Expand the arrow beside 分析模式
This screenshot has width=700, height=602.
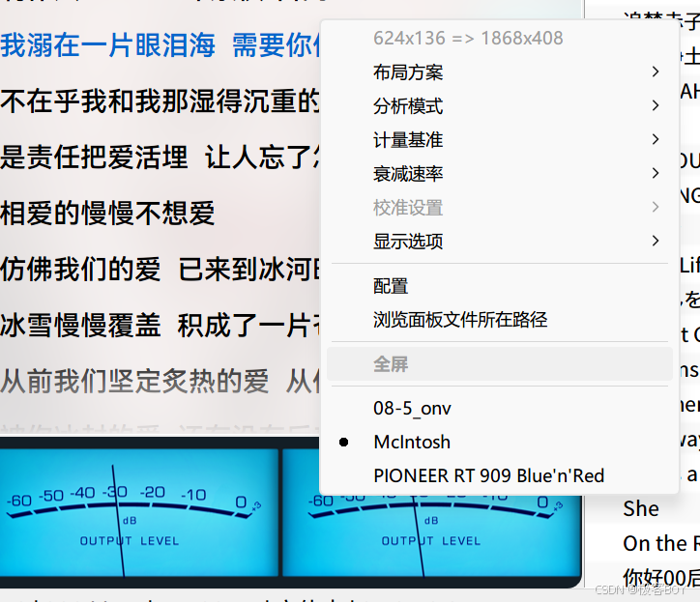coord(655,105)
